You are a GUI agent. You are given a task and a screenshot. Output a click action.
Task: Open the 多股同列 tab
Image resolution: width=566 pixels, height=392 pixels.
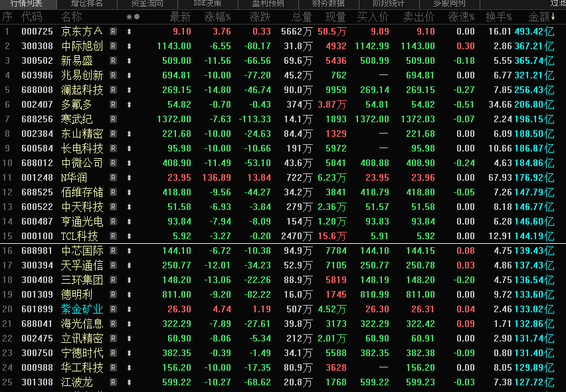tap(449, 3)
